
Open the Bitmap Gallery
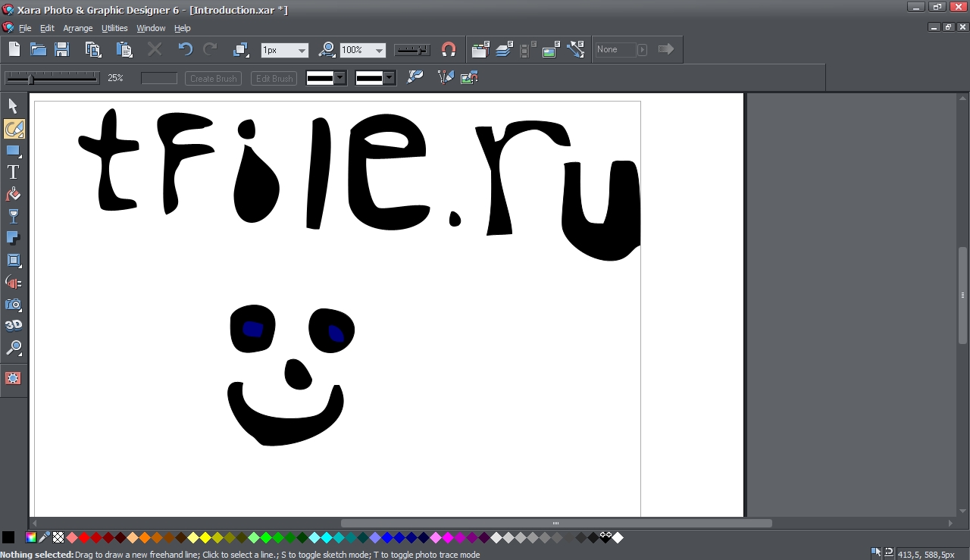(x=551, y=49)
